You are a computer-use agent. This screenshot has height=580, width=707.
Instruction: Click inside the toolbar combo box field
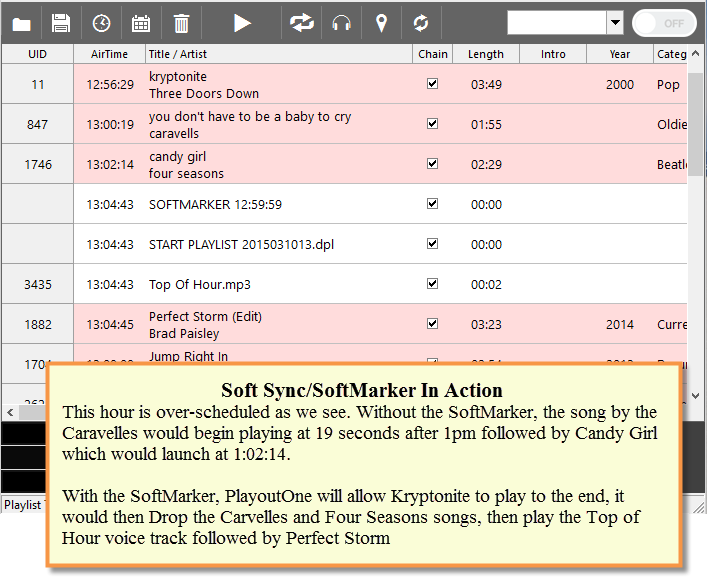click(556, 23)
